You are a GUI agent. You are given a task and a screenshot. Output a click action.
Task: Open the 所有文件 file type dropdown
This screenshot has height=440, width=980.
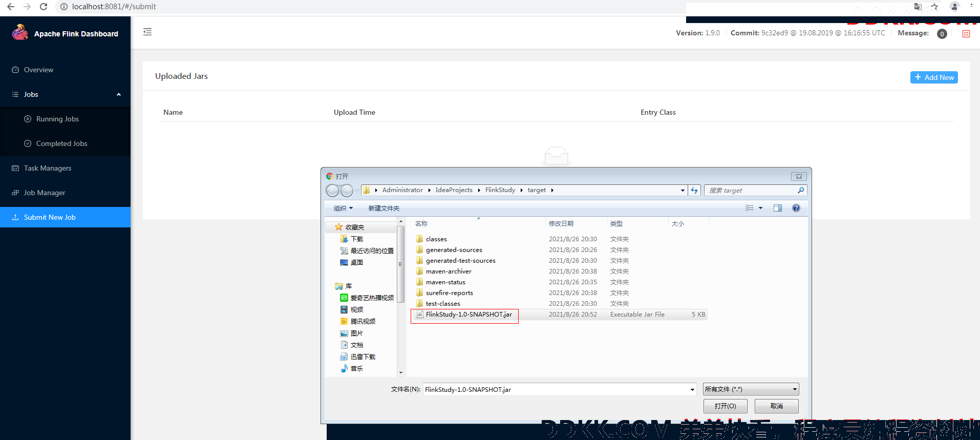[x=751, y=389]
